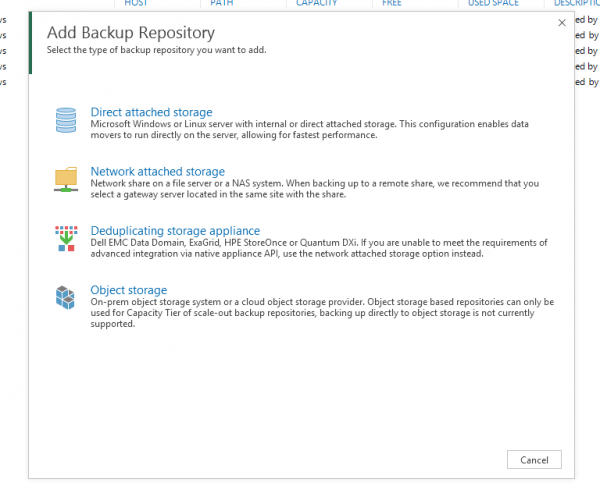Open the Deduplicating storage appliance option

click(x=175, y=231)
